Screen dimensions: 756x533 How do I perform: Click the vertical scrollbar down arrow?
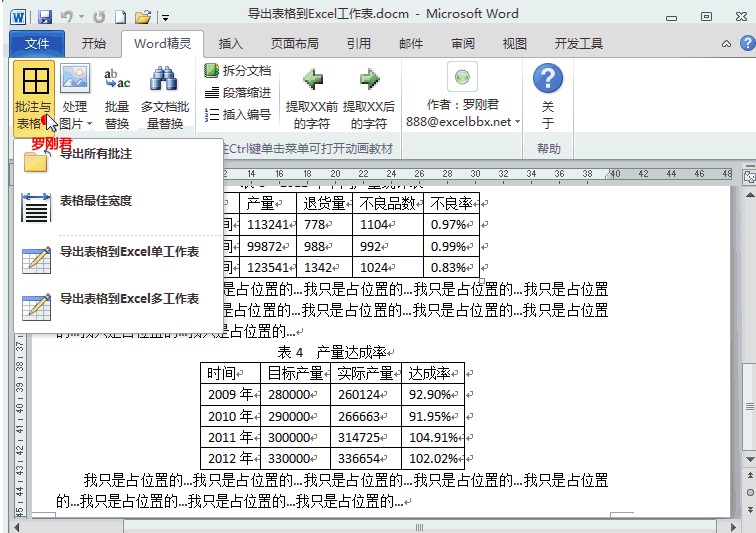pos(750,459)
